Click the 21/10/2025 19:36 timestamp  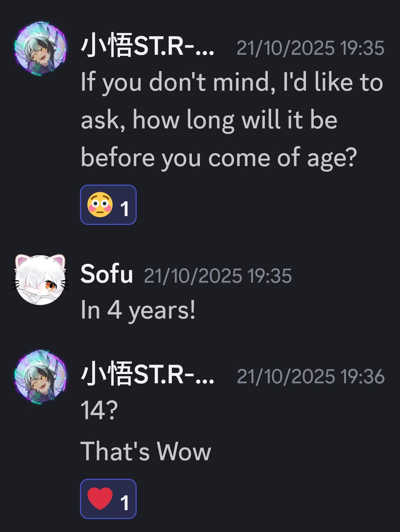tap(310, 377)
